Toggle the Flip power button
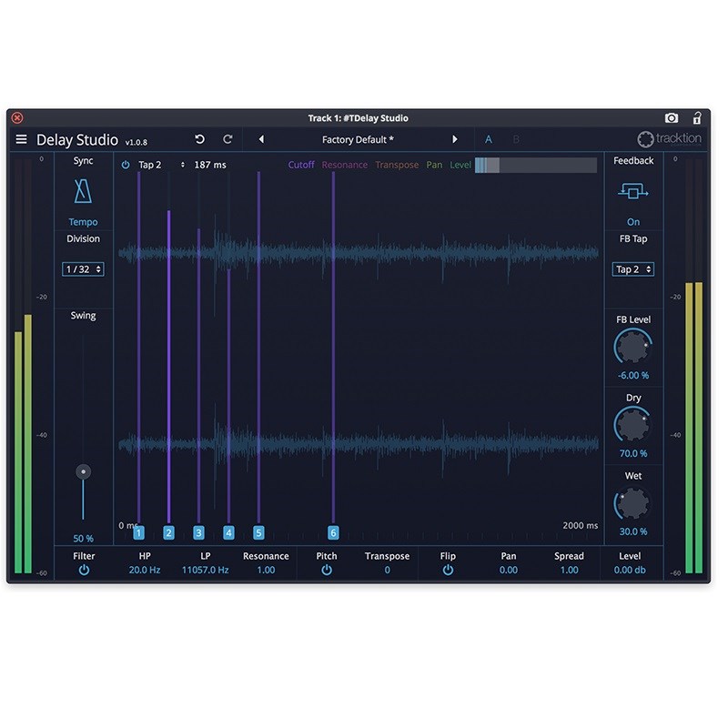Screen dimensions: 728x728 coord(448,571)
